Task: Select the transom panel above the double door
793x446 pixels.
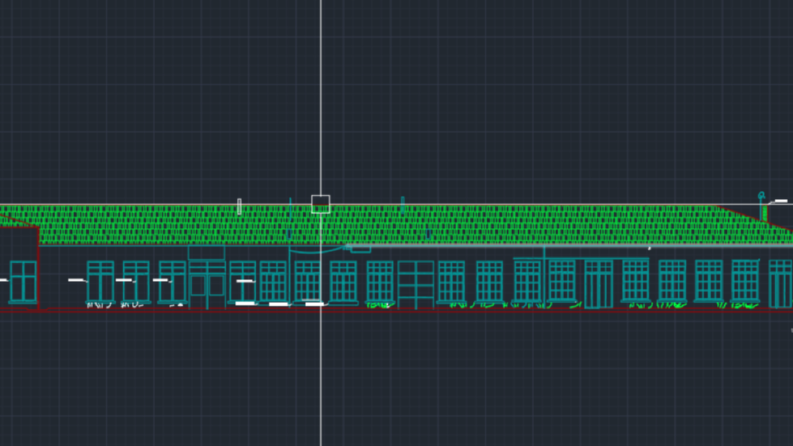Action: point(206,253)
